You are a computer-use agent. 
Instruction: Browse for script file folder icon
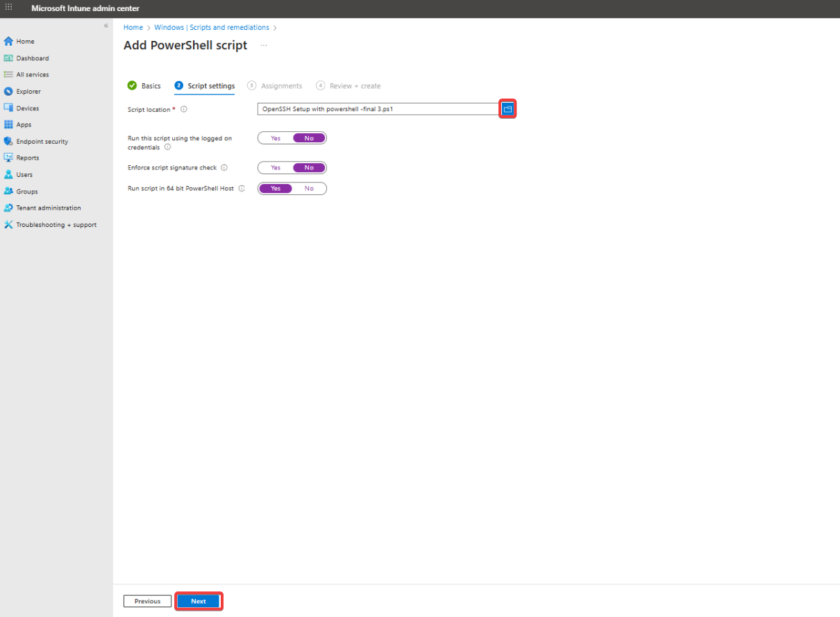point(507,109)
